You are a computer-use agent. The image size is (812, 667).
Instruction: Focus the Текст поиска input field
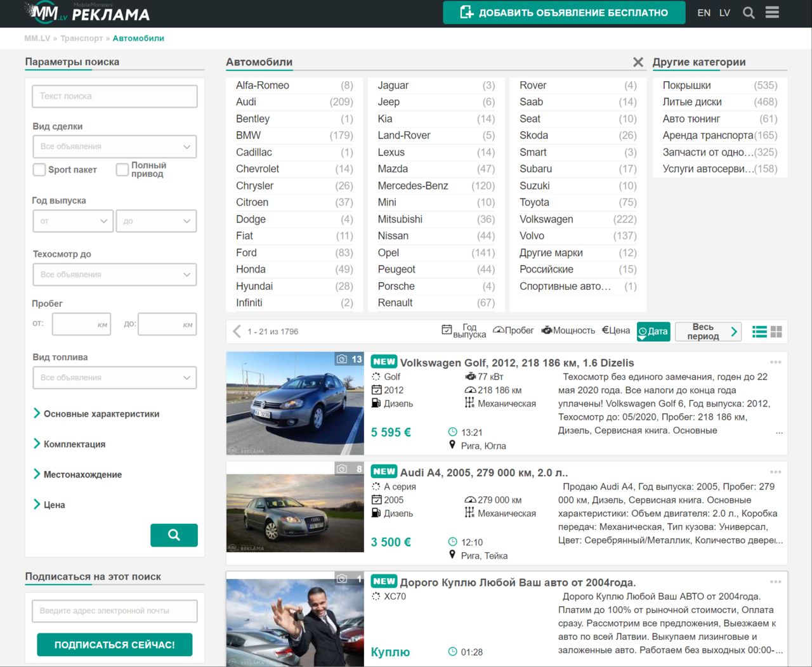click(x=115, y=96)
